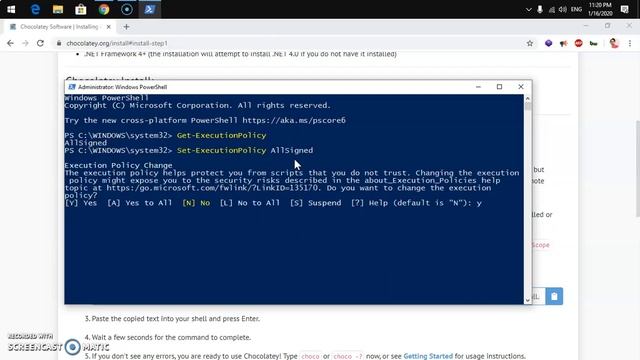Minimize the Chrome window
This screenshot has width=640, height=360.
click(586, 26)
